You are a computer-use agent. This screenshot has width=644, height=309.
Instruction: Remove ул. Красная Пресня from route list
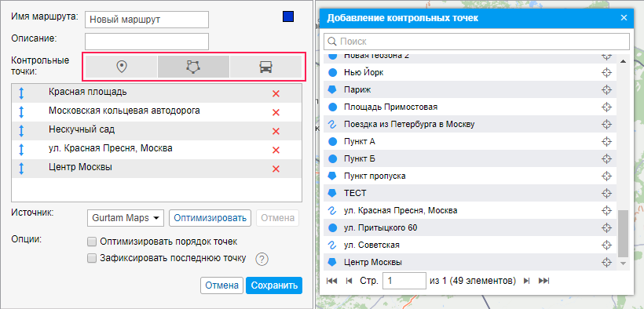[276, 151]
